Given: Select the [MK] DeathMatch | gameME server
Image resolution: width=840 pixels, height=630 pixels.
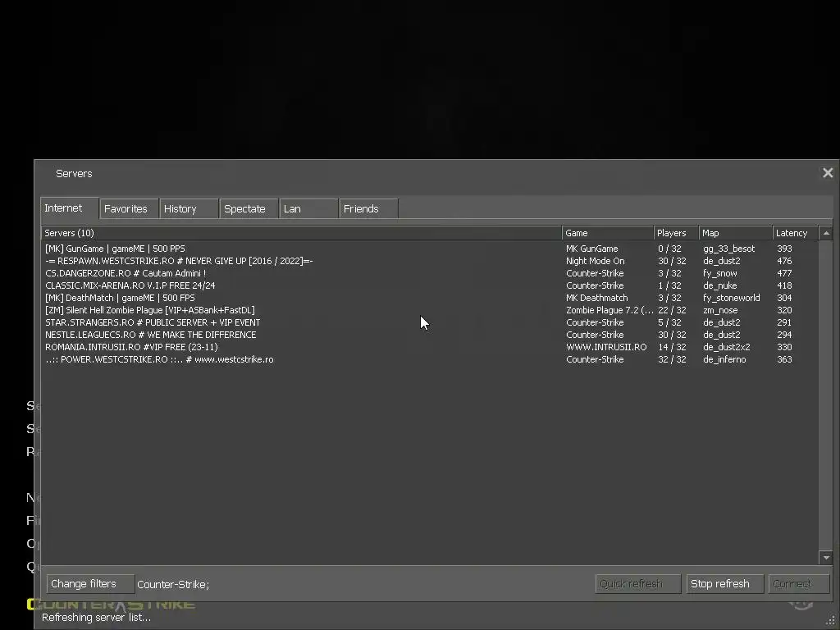Looking at the screenshot, I should pos(430,298).
